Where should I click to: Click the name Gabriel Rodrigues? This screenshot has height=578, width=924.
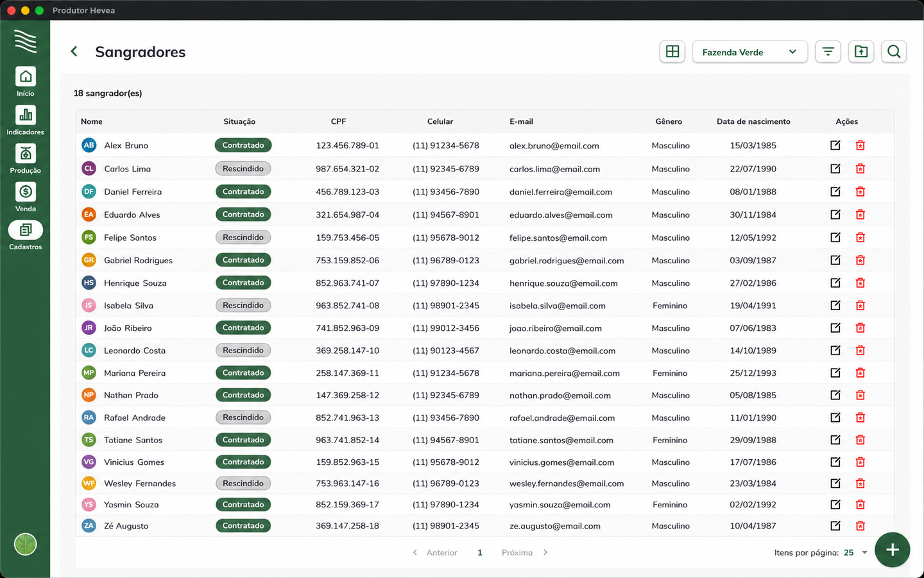point(138,260)
